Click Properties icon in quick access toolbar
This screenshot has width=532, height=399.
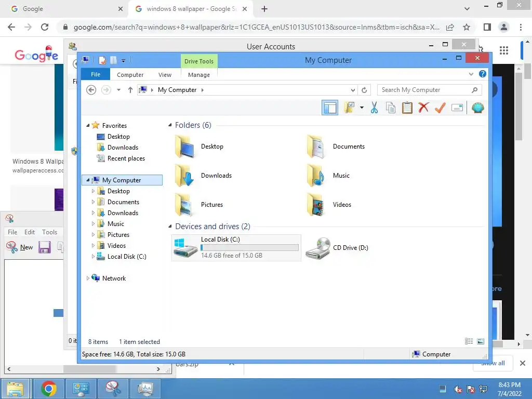[102, 60]
